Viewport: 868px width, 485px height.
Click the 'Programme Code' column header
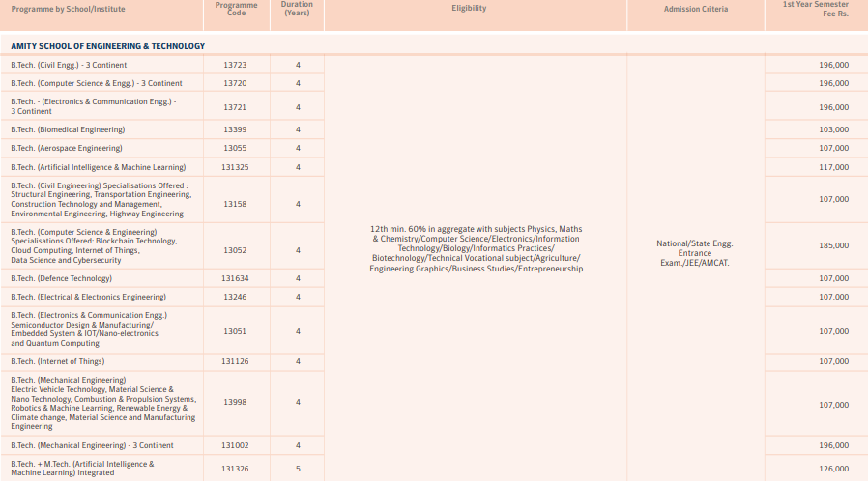[x=237, y=9]
